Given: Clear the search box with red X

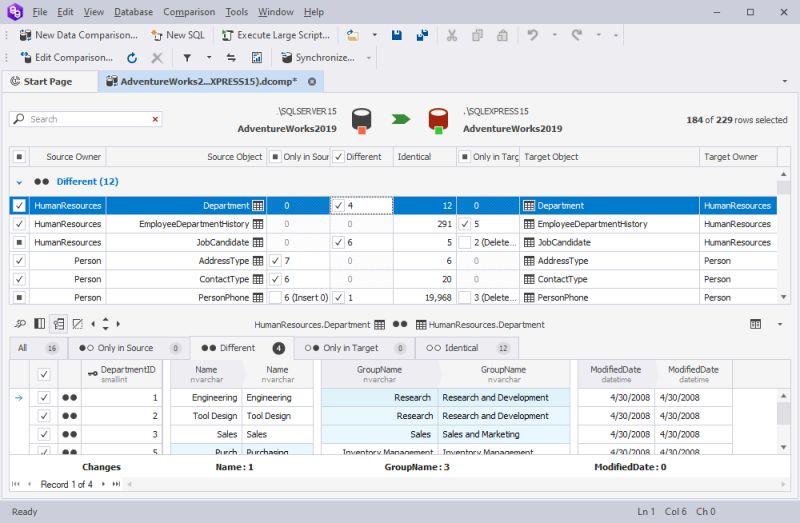Looking at the screenshot, I should tap(155, 119).
